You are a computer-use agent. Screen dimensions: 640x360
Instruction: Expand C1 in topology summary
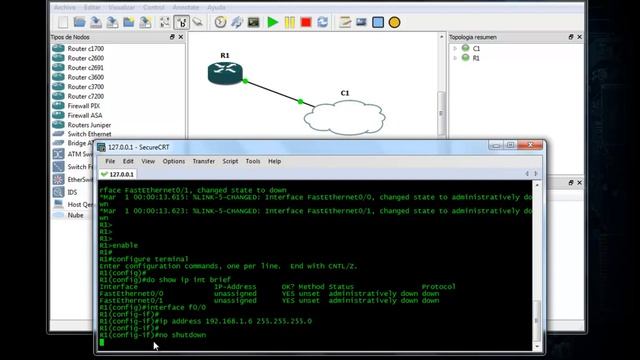tap(455, 48)
